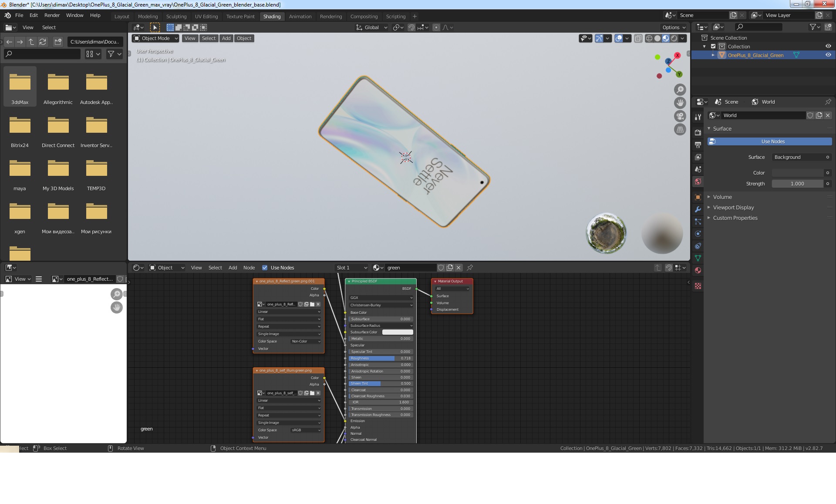This screenshot has height=504, width=836.
Task: Switch to the Layout workspace tab
Action: click(x=122, y=17)
